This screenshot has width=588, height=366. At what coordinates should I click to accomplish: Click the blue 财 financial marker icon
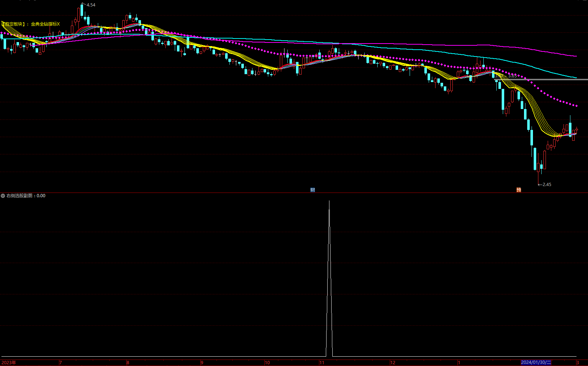[313, 190]
